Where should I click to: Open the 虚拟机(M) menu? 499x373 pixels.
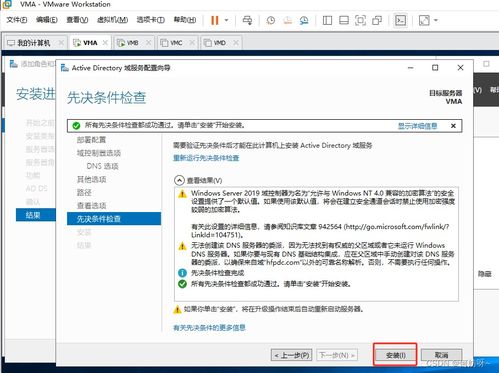pyautogui.click(x=112, y=20)
